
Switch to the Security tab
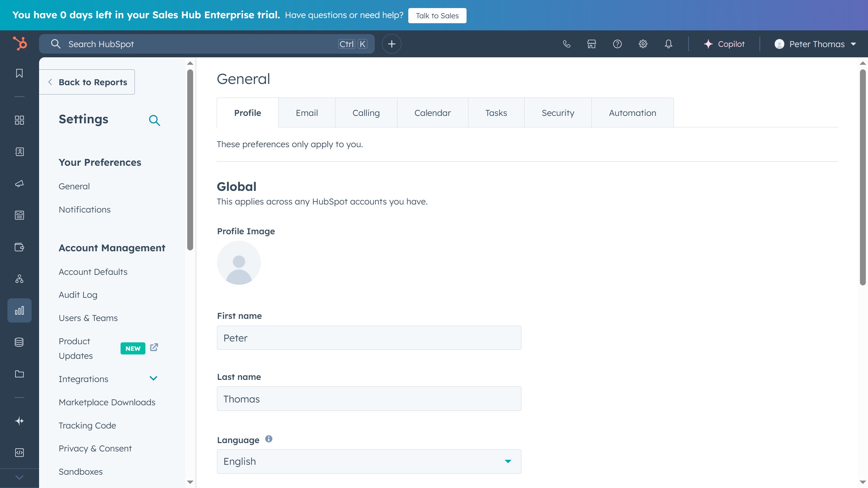(558, 112)
